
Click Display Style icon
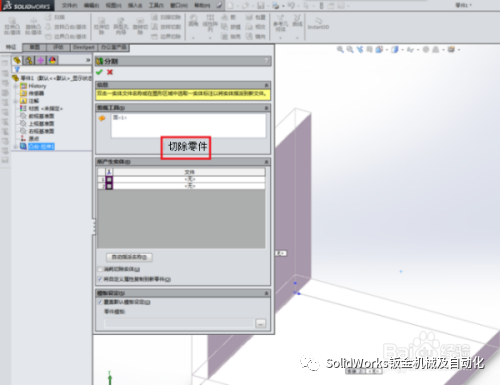[x=395, y=50]
